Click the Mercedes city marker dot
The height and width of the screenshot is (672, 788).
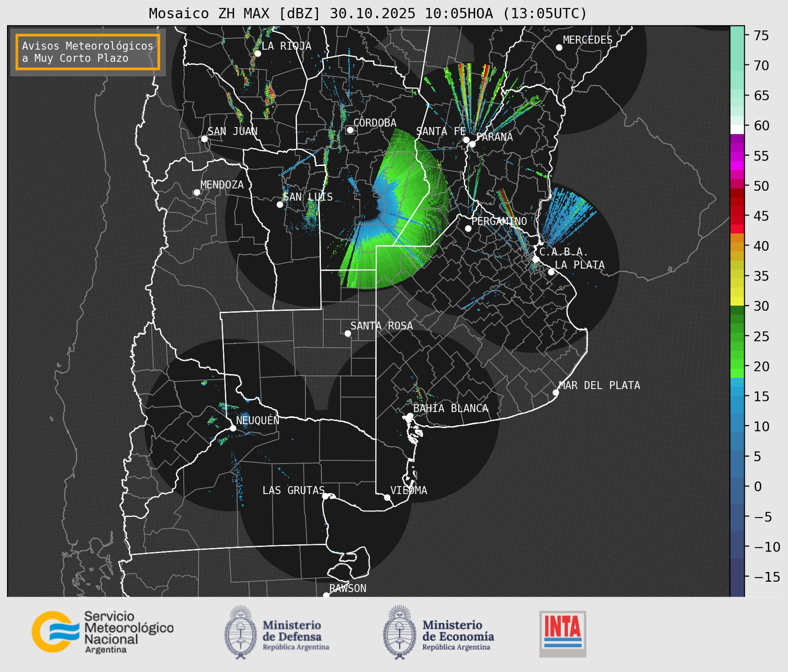point(559,48)
